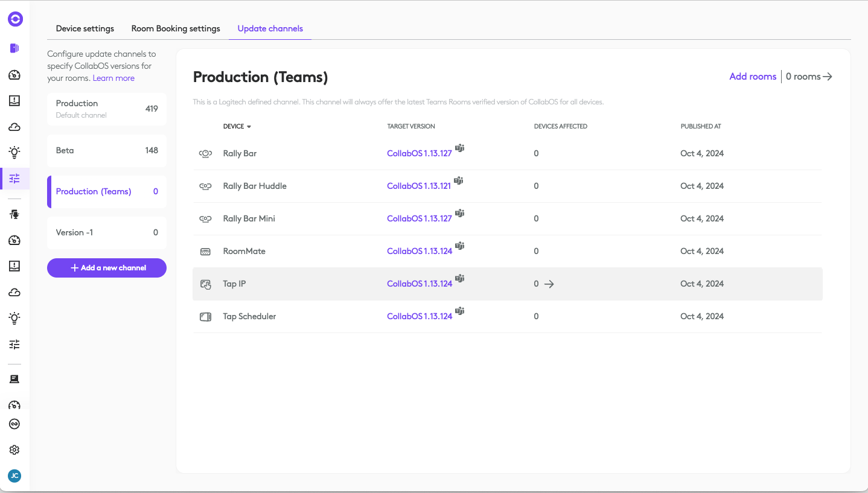Click the PUBLISHED AT column header
The height and width of the screenshot is (493, 868).
[701, 127]
